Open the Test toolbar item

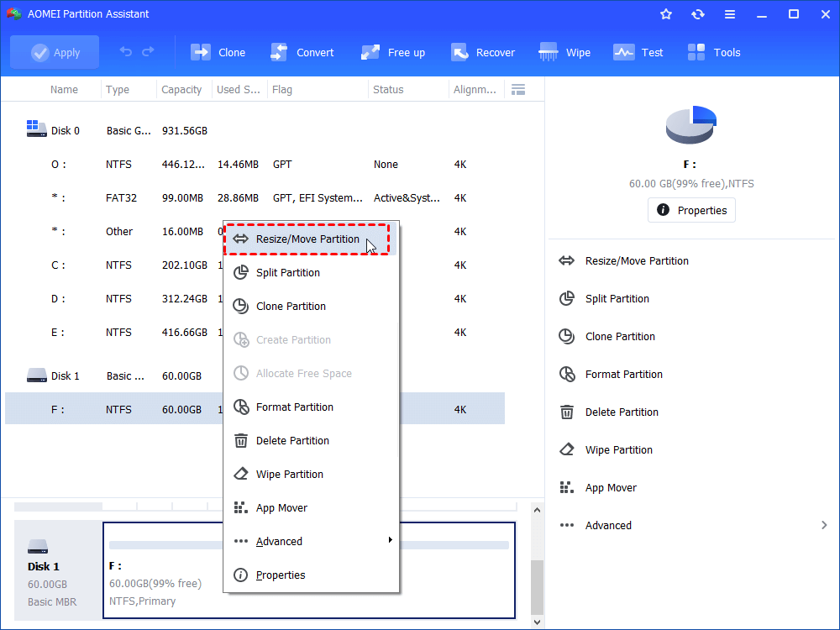point(638,52)
